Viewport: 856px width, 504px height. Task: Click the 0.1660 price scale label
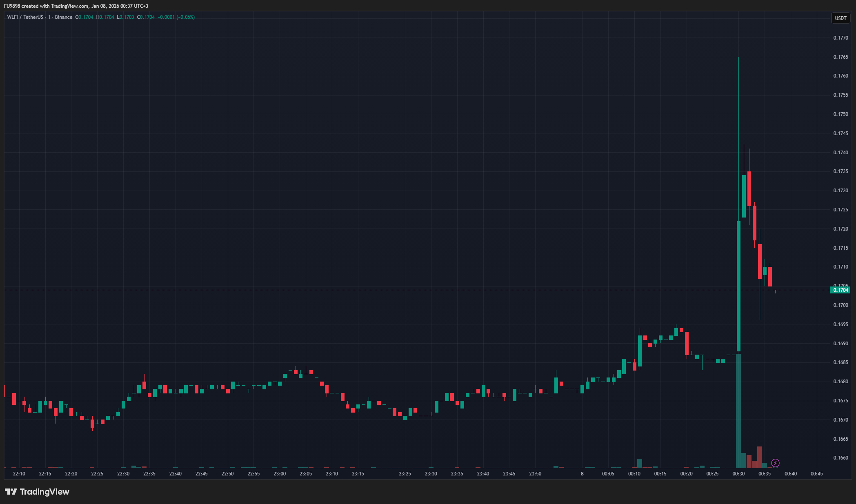coord(840,458)
